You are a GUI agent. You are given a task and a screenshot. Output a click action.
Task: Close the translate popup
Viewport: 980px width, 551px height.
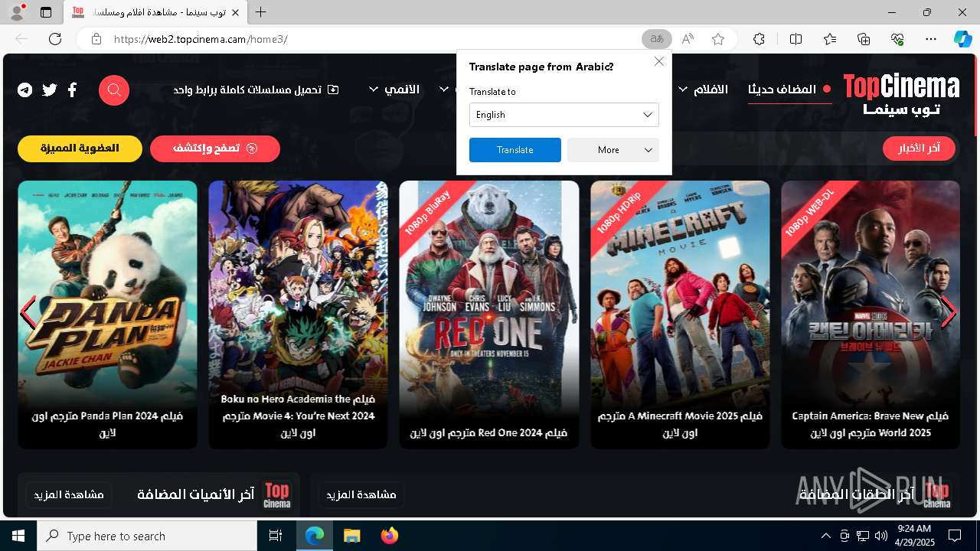pyautogui.click(x=658, y=61)
